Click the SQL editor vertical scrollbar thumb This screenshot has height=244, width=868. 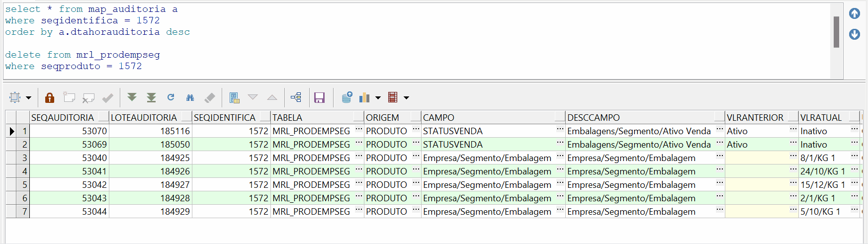pyautogui.click(x=836, y=32)
